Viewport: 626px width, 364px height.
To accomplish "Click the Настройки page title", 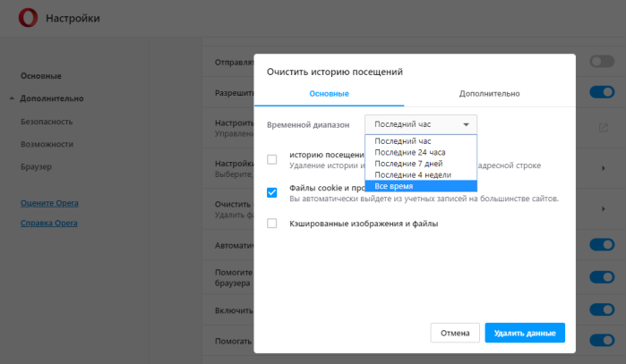I will point(73,19).
